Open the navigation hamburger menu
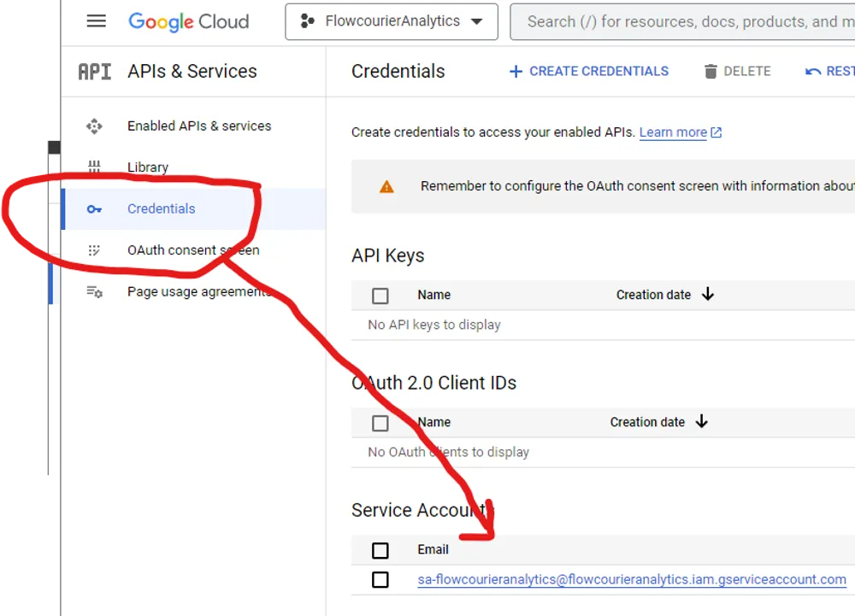Screen dimensions: 855x616 [x=96, y=21]
